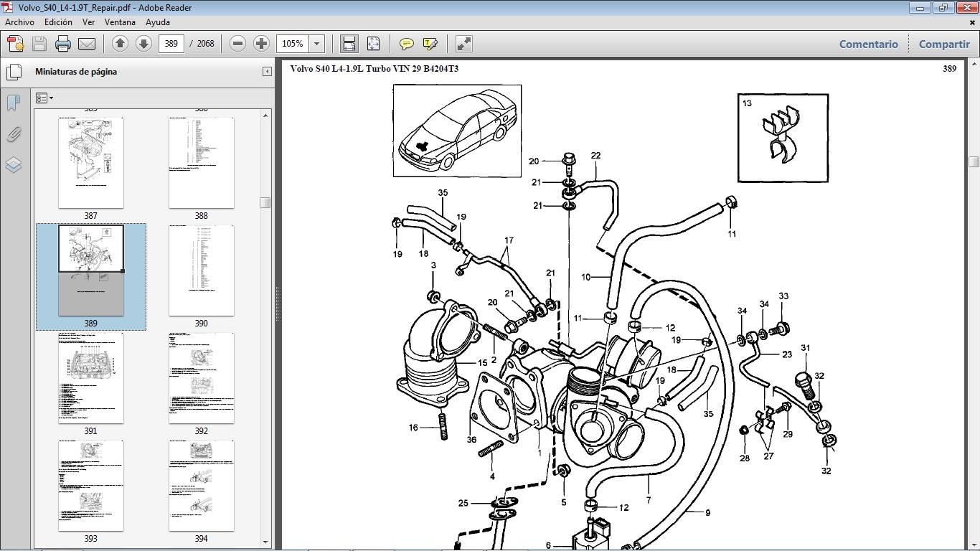Open the Edición menu
980x551 pixels.
coord(58,22)
